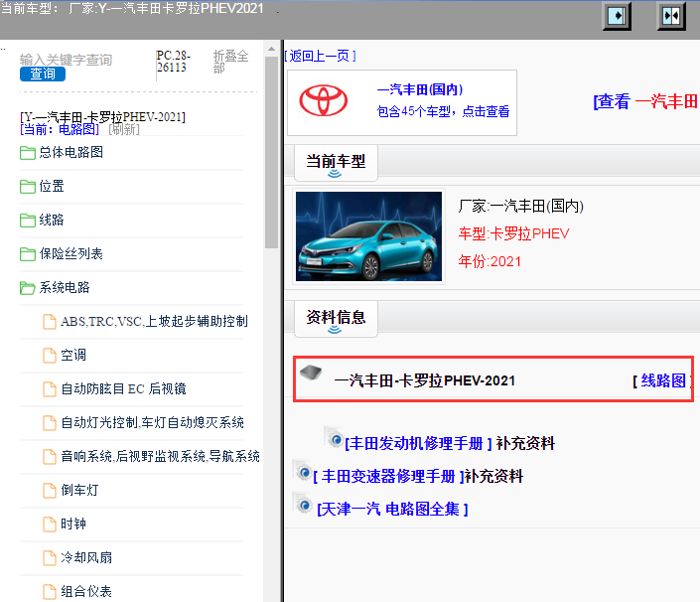The width and height of the screenshot is (700, 602).
Task: Collapse the 系统电路 open folder icon
Action: click(x=28, y=288)
